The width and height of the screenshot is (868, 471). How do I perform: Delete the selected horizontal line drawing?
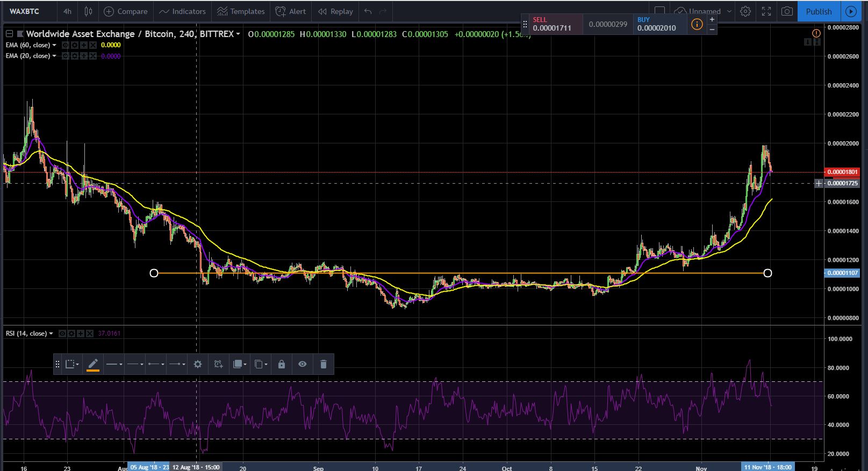coord(323,364)
